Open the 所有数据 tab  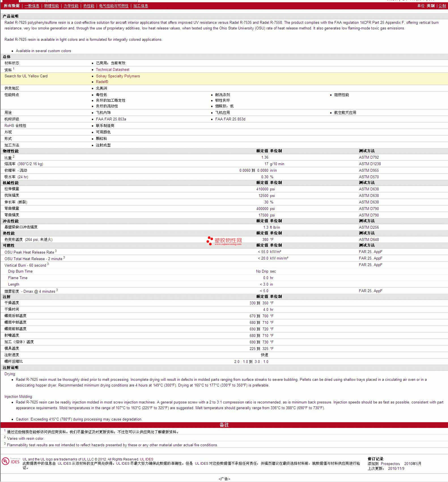(12, 6)
